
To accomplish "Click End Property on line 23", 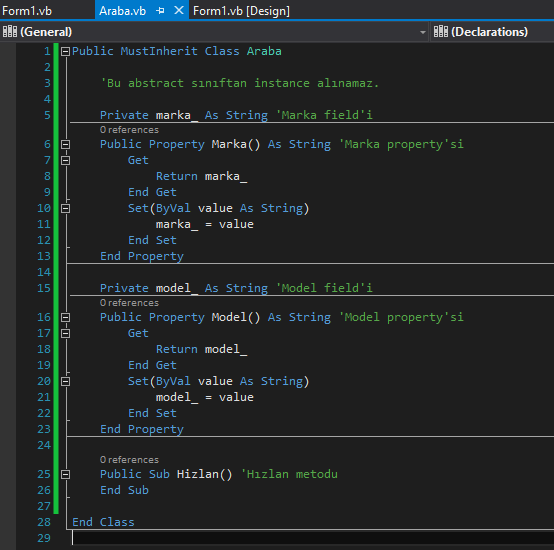I will click(142, 429).
